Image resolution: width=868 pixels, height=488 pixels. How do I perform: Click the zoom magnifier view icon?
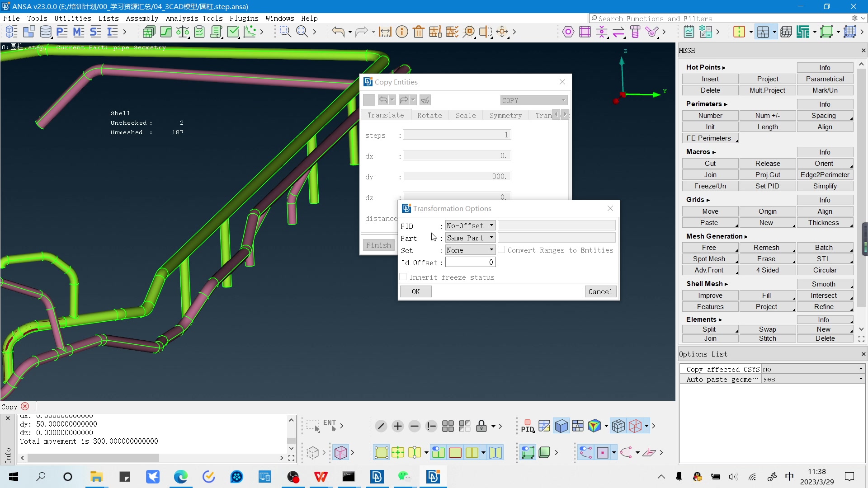302,32
